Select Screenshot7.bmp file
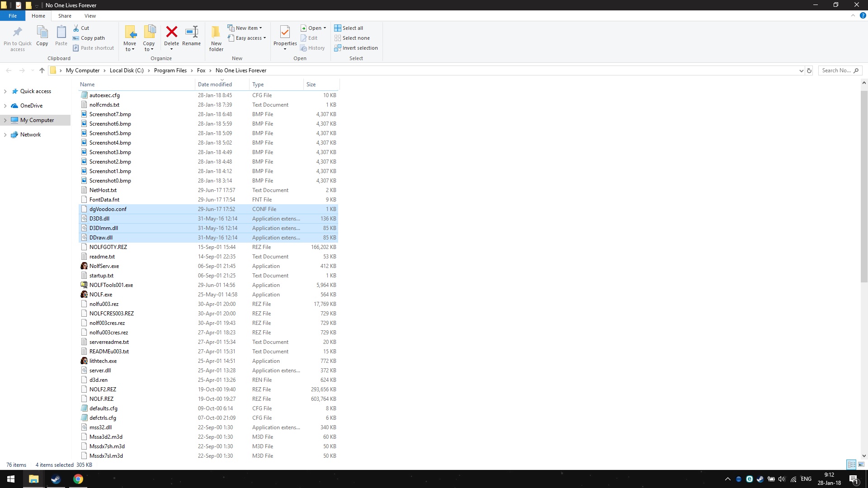868x488 pixels. point(208,114)
